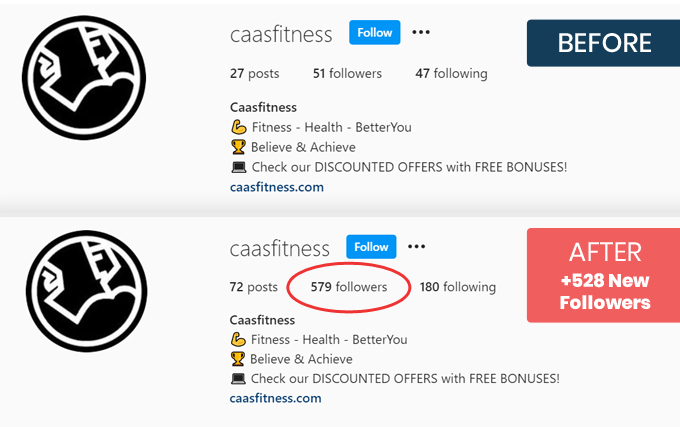Open the 51 followers list
The width and height of the screenshot is (680, 427).
click(x=348, y=73)
